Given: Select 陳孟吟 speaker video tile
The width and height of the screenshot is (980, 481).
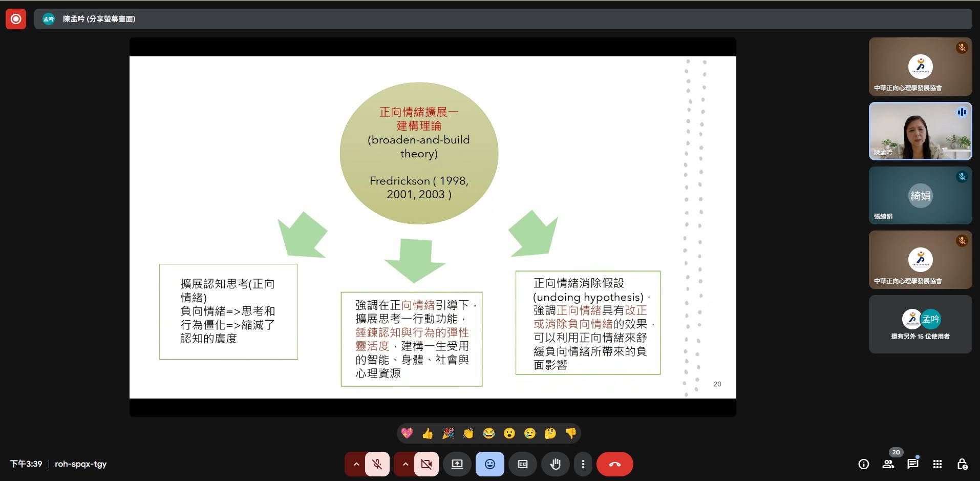Looking at the screenshot, I should click(x=920, y=131).
